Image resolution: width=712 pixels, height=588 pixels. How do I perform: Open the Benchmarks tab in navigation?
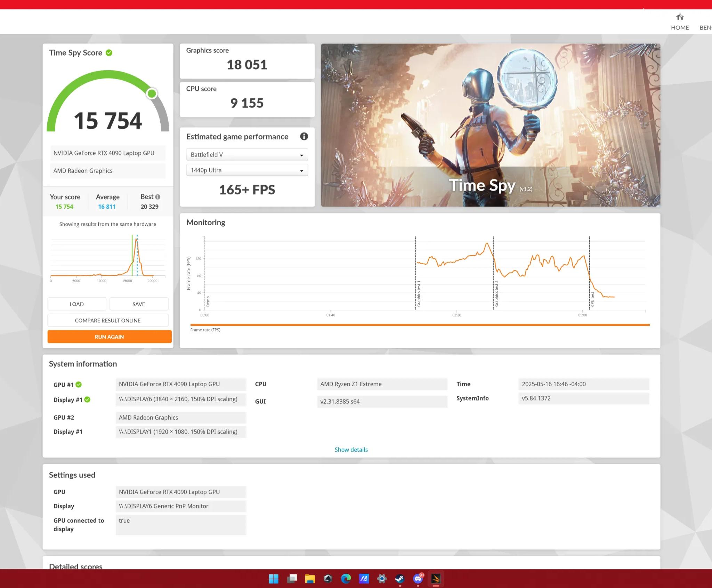coord(705,27)
